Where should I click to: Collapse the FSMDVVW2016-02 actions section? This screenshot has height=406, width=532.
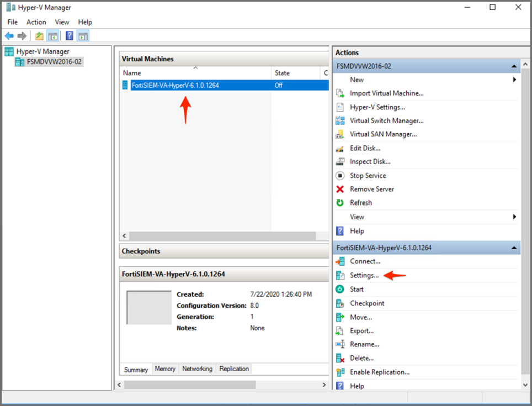coord(515,65)
